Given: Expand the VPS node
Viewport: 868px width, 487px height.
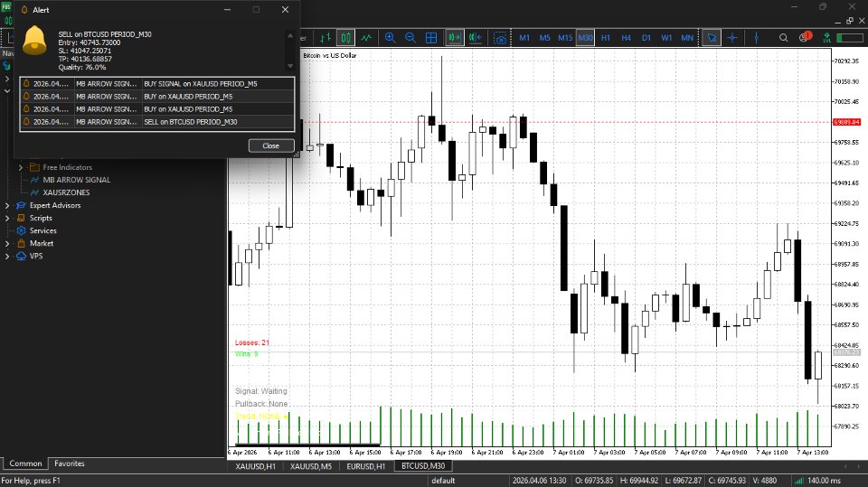Looking at the screenshot, I should (x=7, y=257).
